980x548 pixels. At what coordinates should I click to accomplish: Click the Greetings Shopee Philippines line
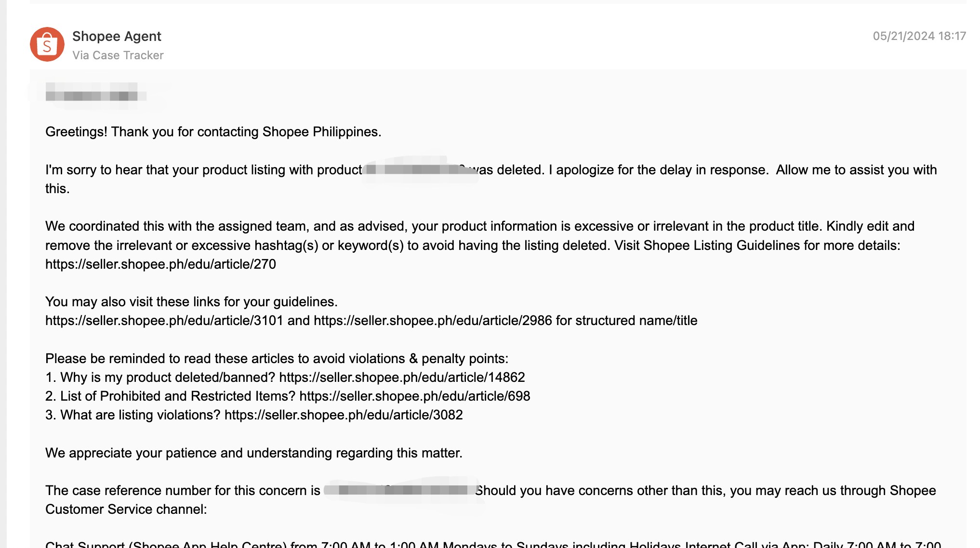(x=213, y=132)
